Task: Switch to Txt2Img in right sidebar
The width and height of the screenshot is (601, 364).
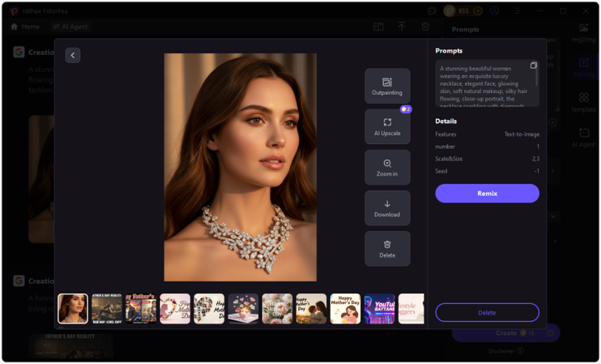Action: (583, 67)
